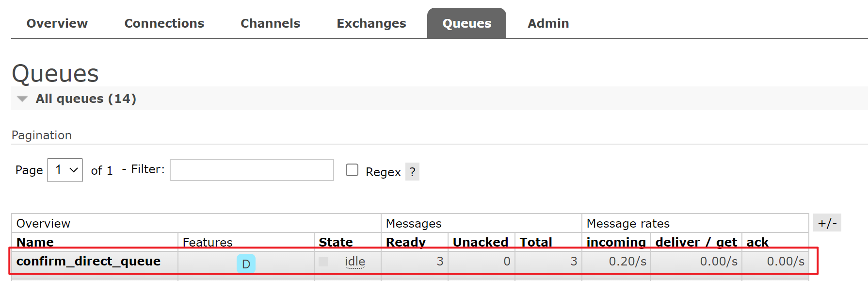Click the grey state indicator square
The image size is (868, 281).
pyautogui.click(x=323, y=262)
